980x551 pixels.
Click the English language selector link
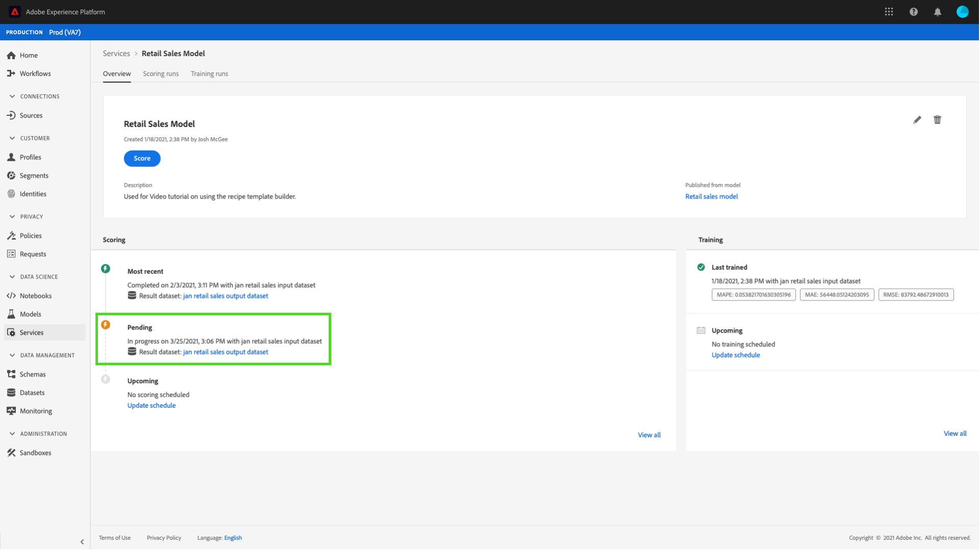233,538
